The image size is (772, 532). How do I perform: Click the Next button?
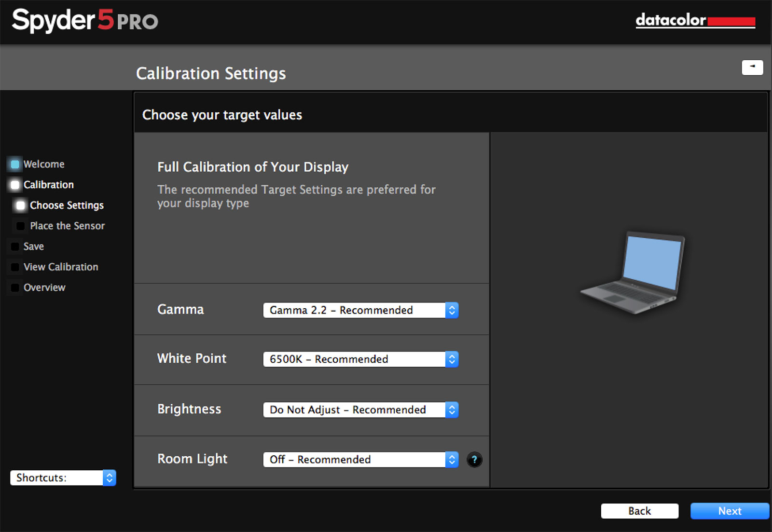(x=730, y=511)
